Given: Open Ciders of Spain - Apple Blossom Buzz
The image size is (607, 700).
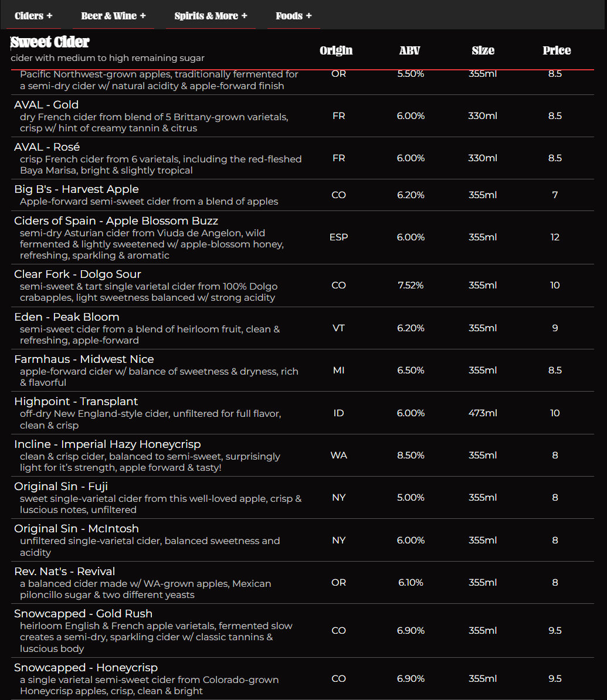Looking at the screenshot, I should (x=116, y=221).
